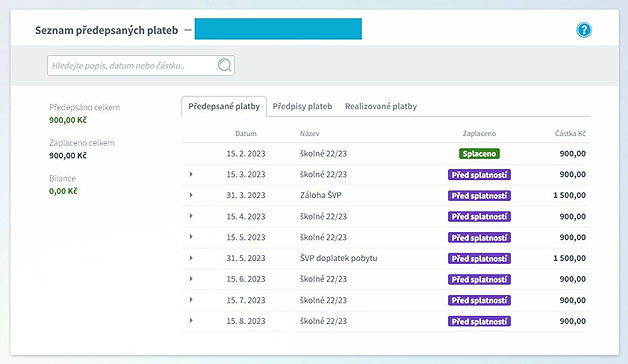Viewport: 628px width, 364px height.
Task: Click the 900,00 amount for 15. 6. 2023
Action: pyautogui.click(x=573, y=279)
